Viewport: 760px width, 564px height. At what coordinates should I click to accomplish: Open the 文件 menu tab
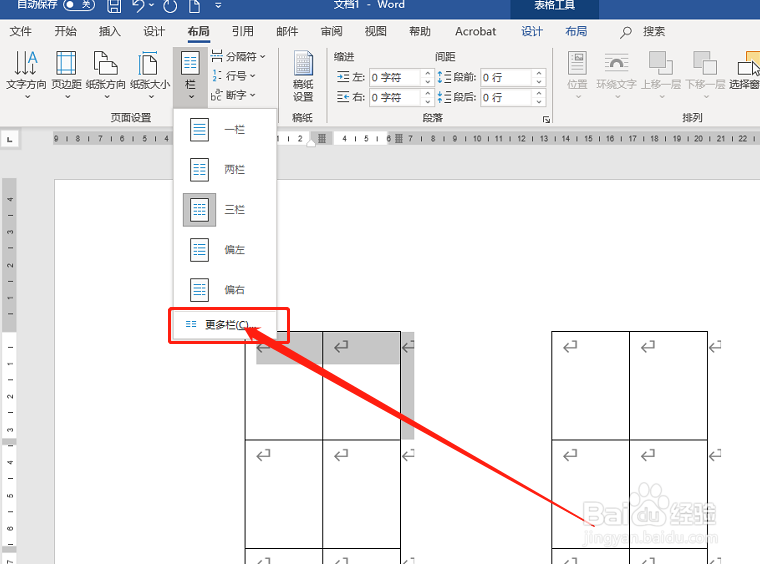tap(20, 31)
